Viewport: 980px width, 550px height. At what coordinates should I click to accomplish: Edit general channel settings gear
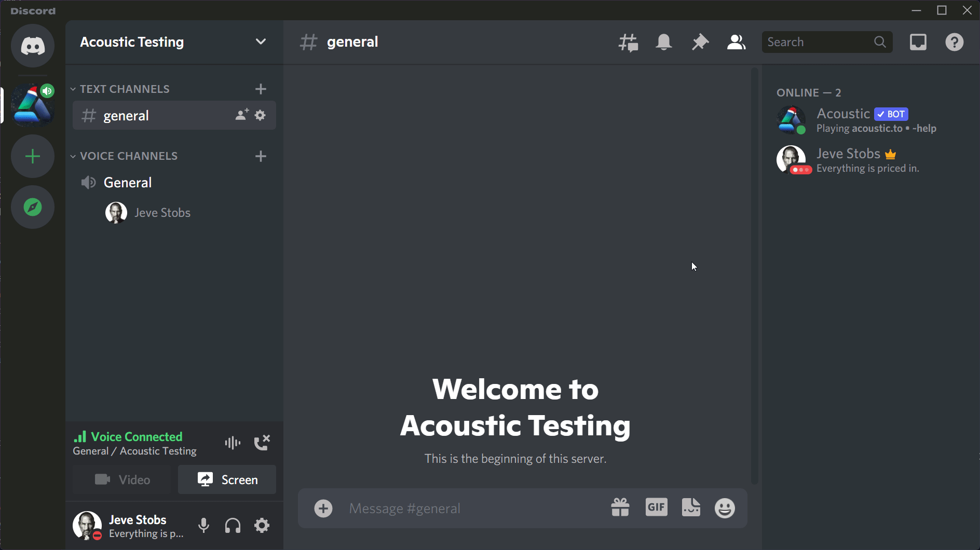coord(261,115)
